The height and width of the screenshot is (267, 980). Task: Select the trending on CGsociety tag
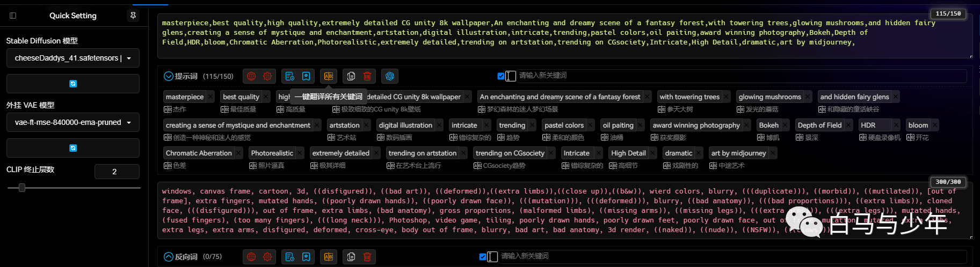click(510, 153)
